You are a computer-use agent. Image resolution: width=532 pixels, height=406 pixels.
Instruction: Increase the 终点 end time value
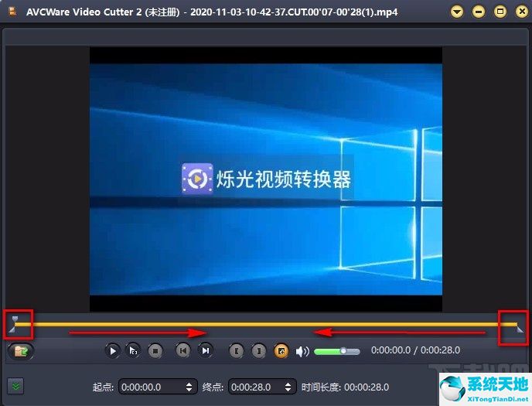(288, 384)
